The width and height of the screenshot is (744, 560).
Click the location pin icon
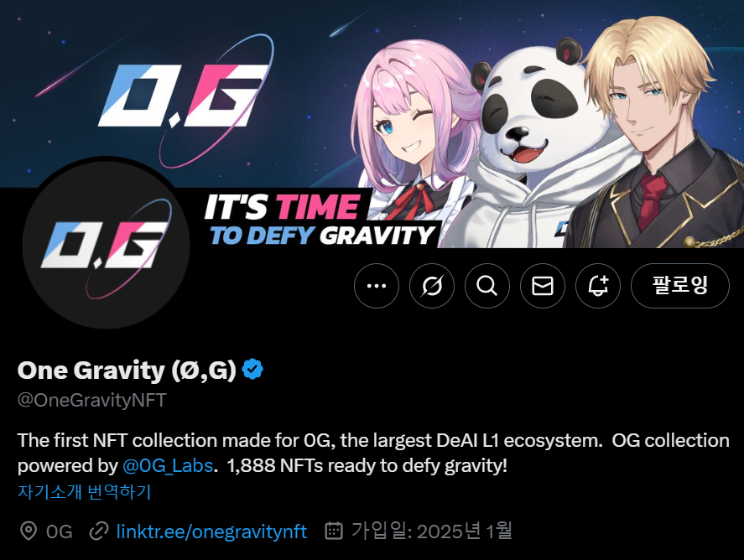29,531
